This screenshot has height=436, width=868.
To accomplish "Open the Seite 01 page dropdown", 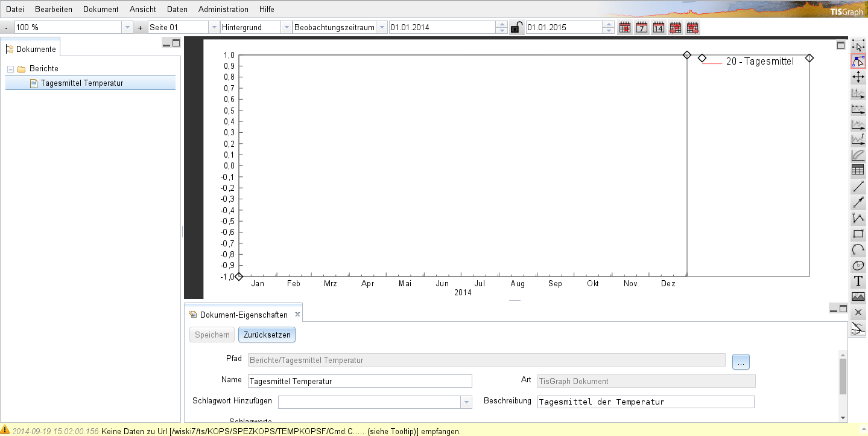I will pyautogui.click(x=214, y=27).
